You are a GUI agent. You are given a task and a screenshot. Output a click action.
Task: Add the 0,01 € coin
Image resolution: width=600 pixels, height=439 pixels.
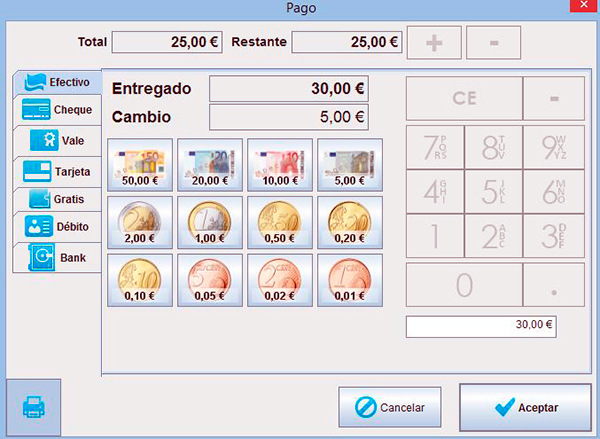click(350, 280)
